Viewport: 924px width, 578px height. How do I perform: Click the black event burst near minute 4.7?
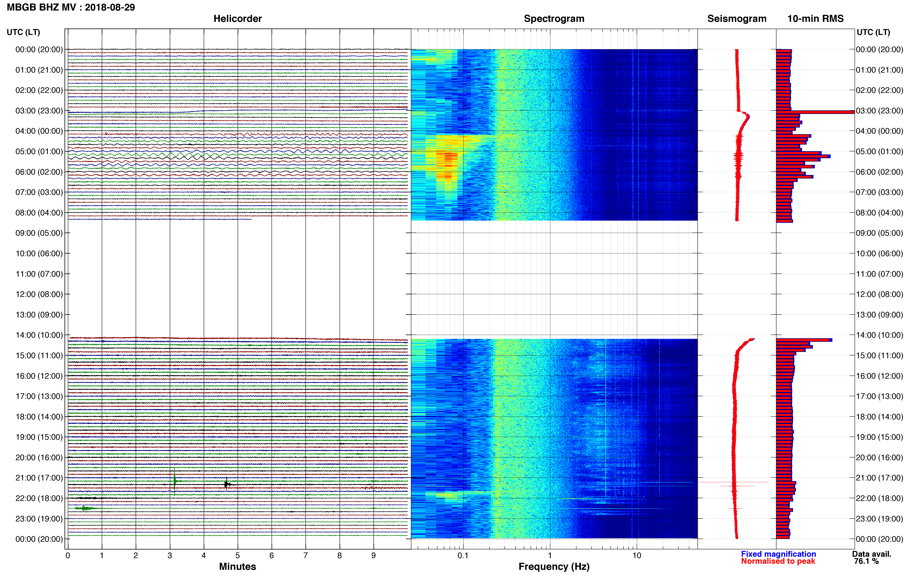(x=227, y=484)
